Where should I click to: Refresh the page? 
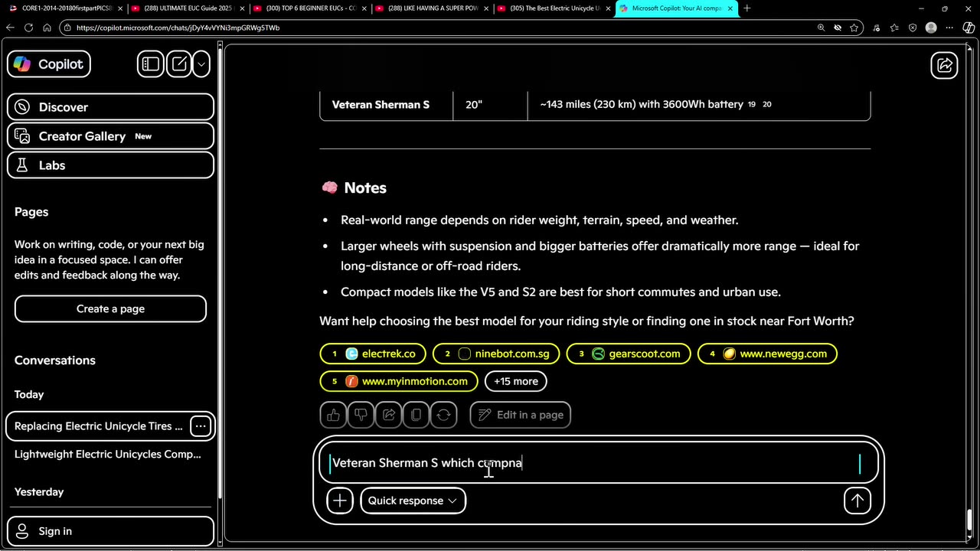click(x=28, y=28)
